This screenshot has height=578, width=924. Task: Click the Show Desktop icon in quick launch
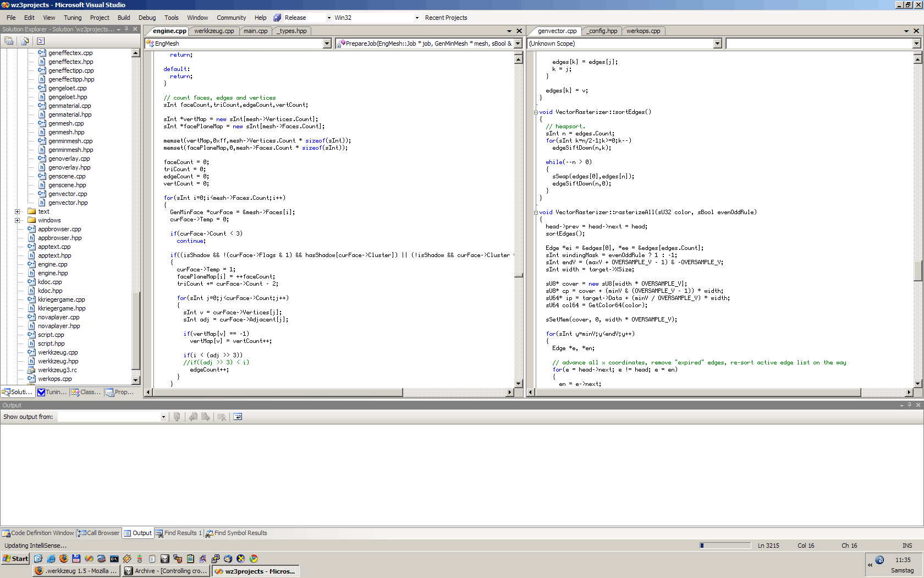pyautogui.click(x=38, y=559)
